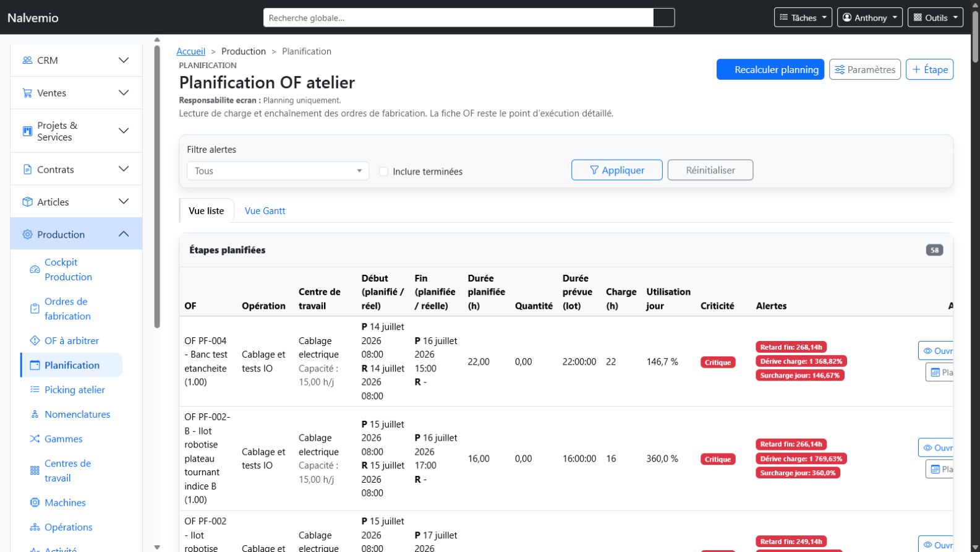Expand the CRM menu chevron
This screenshot has width=980, height=552.
(x=124, y=60)
